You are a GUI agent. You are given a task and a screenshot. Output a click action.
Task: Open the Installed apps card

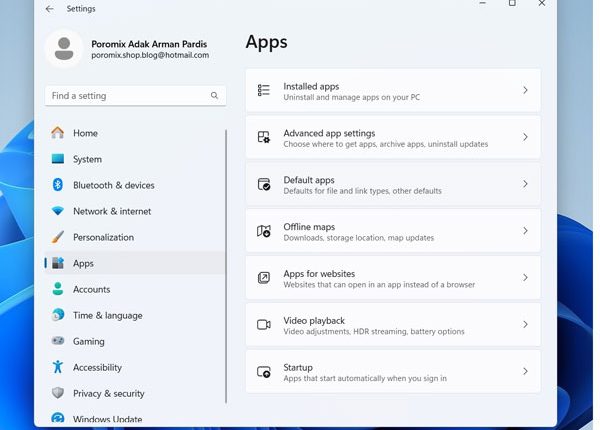pyautogui.click(x=393, y=90)
